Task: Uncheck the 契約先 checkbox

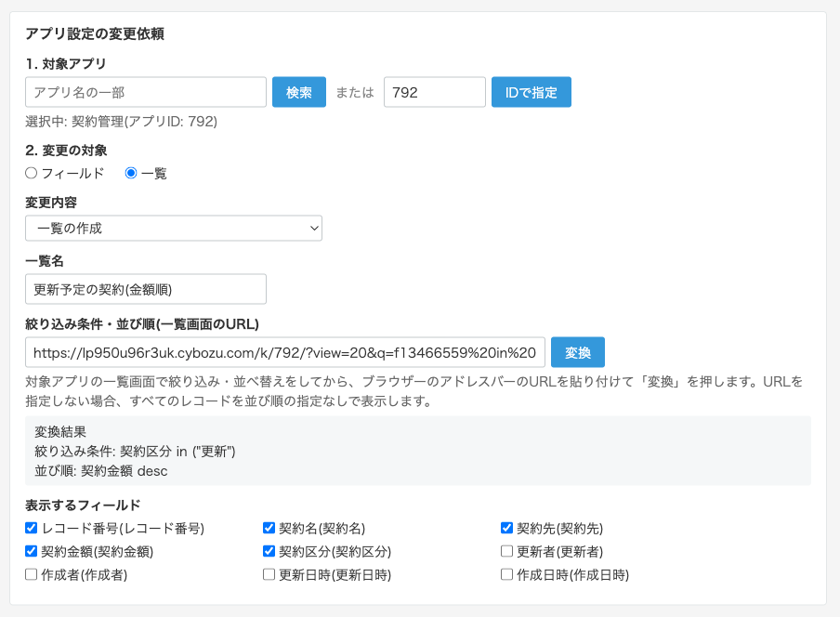Action: click(506, 528)
